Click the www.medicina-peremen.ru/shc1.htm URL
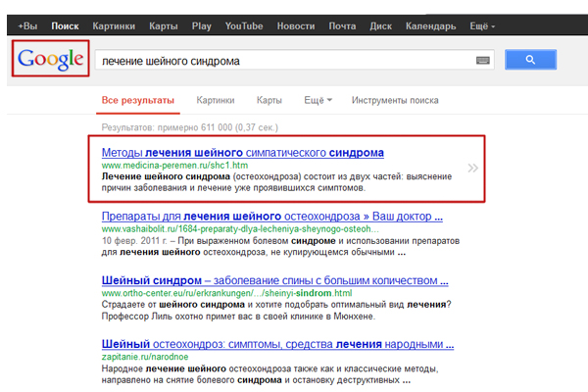The image size is (588, 392). (x=174, y=166)
